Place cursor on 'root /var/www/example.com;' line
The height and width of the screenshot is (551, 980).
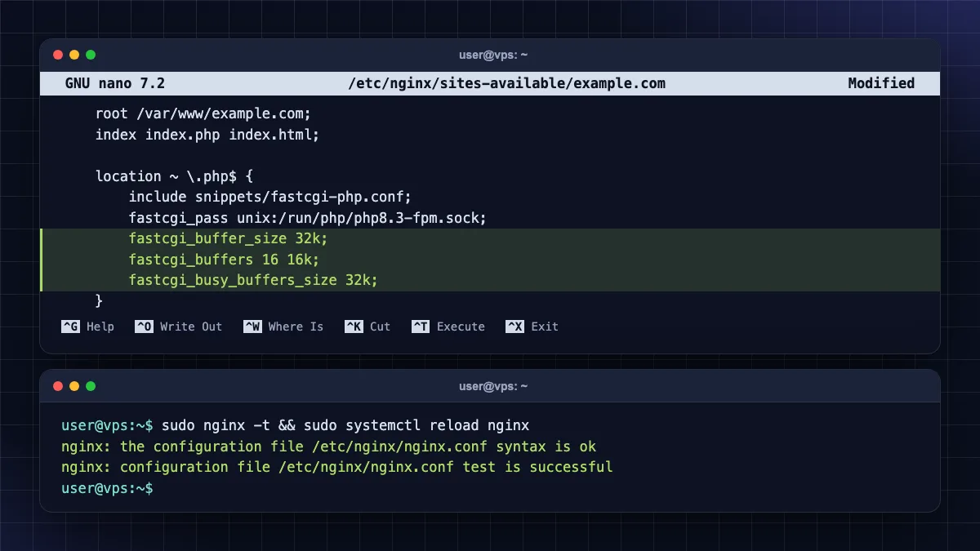(x=203, y=113)
